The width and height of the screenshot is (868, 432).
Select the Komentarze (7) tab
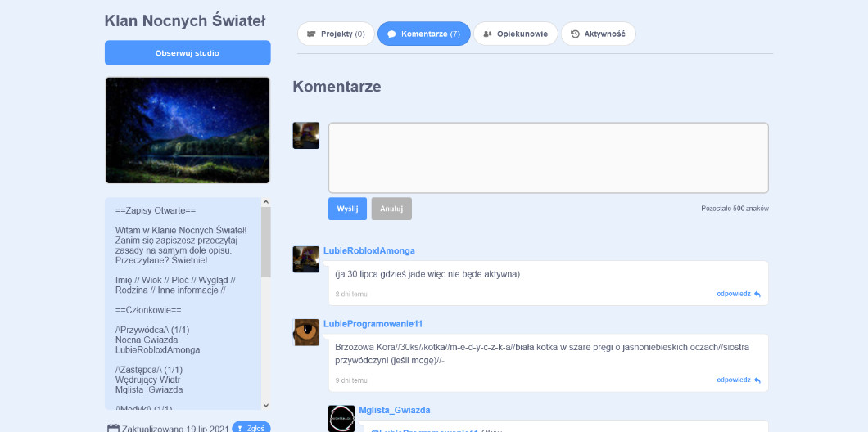tap(423, 34)
